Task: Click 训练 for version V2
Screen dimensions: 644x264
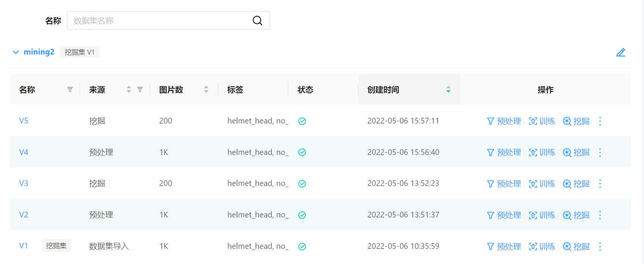Action: click(x=542, y=215)
